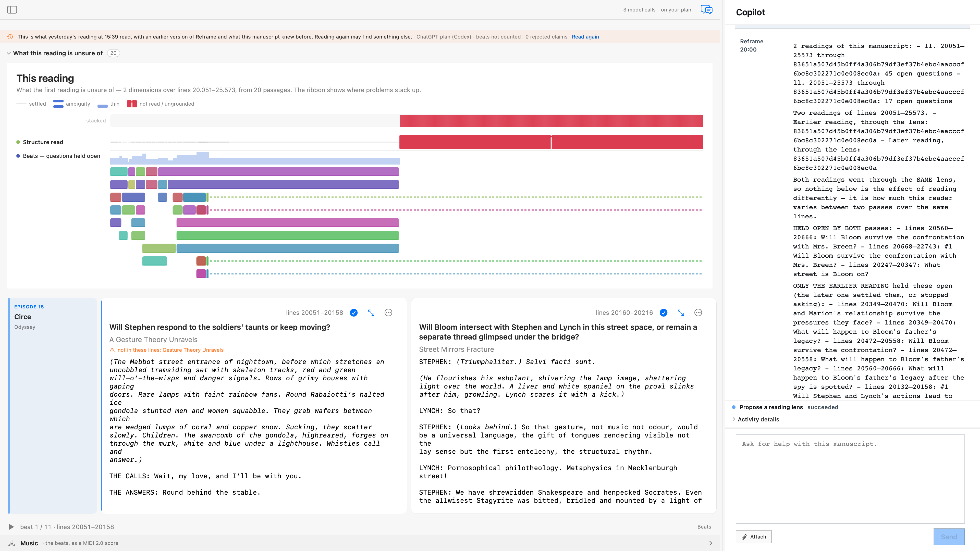Click the Read again link
The image size is (980, 551).
click(x=585, y=37)
